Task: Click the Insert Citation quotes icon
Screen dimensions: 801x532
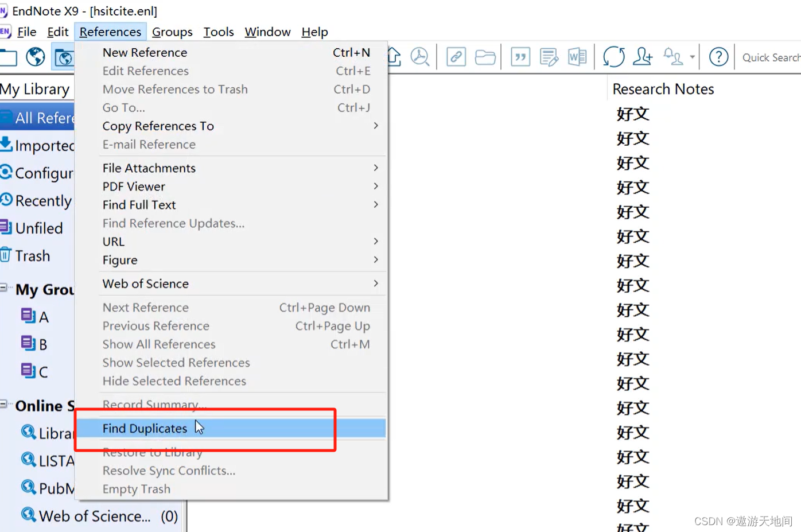Action: coord(520,57)
